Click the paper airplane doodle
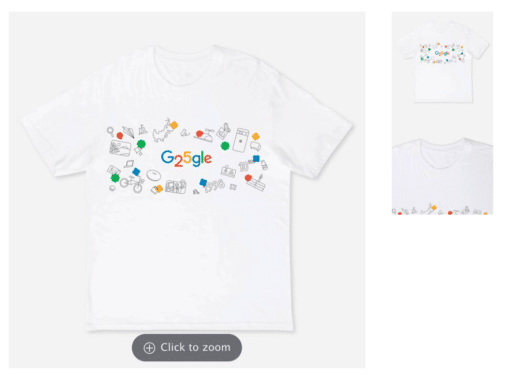 point(128,132)
